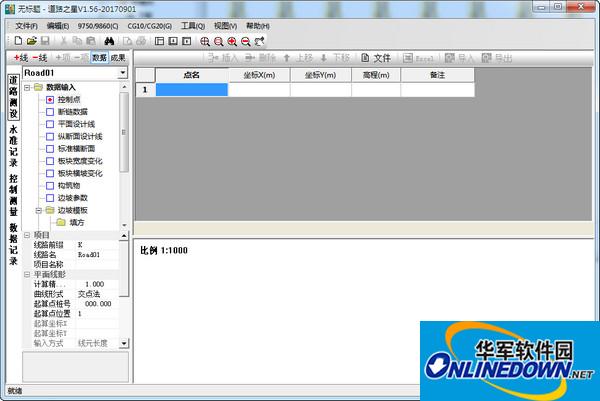Collapse the 平面线形 property group
The height and width of the screenshot is (401, 600).
26,274
